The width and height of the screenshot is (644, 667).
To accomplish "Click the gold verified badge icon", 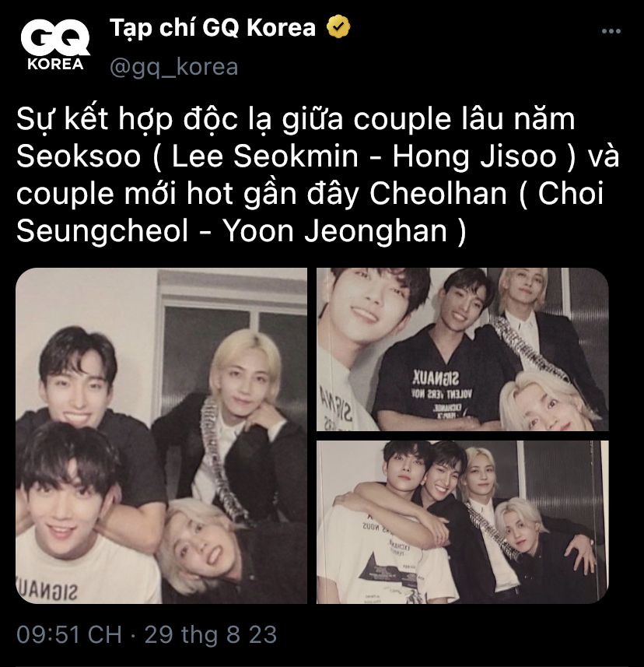I will coord(338,27).
